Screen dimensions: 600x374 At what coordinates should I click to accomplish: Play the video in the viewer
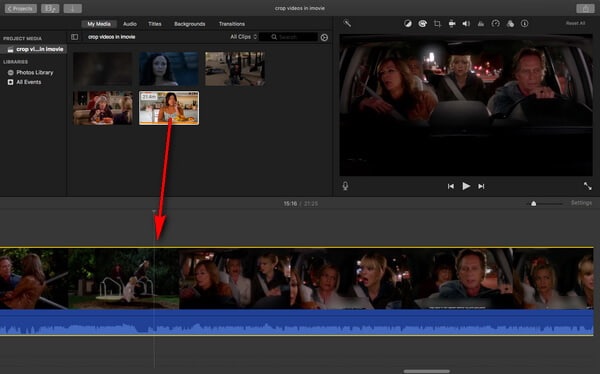(466, 186)
